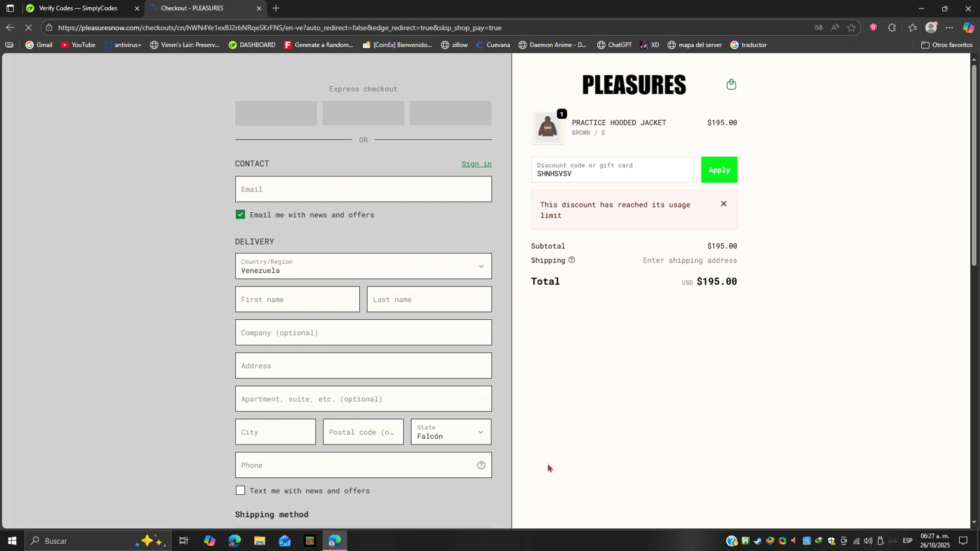Image resolution: width=980 pixels, height=551 pixels.
Task: Open Gmail bookmark
Action: tap(39, 45)
